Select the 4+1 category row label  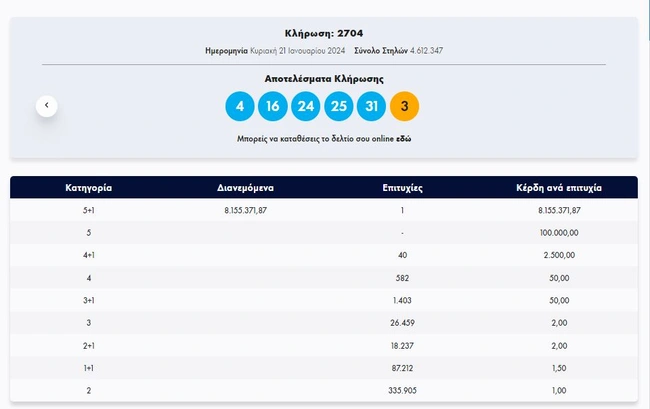pos(88,255)
